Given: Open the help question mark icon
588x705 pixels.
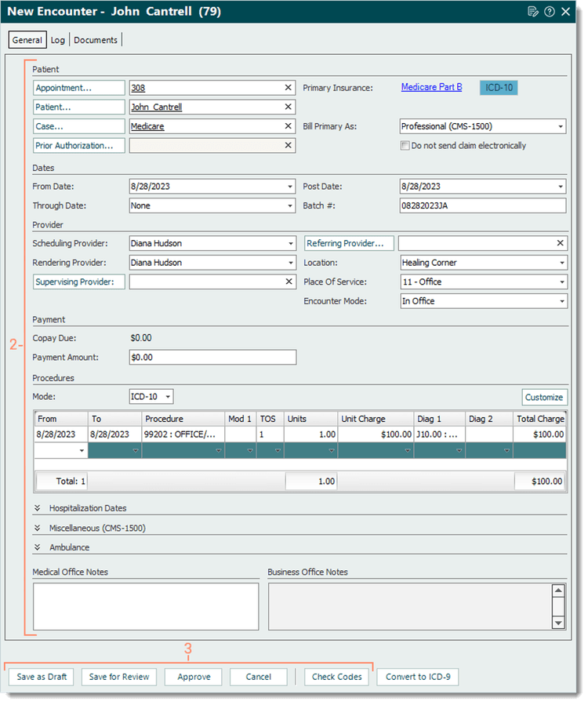Looking at the screenshot, I should [550, 12].
